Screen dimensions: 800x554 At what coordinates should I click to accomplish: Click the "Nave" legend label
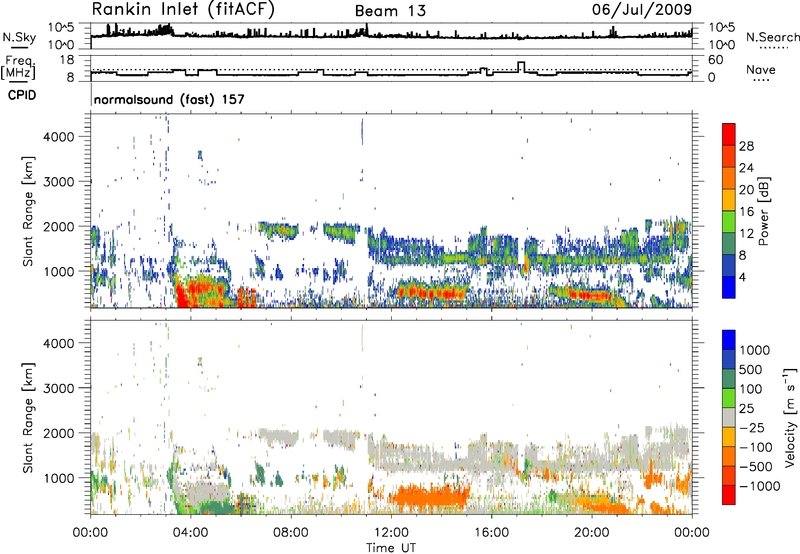point(761,69)
